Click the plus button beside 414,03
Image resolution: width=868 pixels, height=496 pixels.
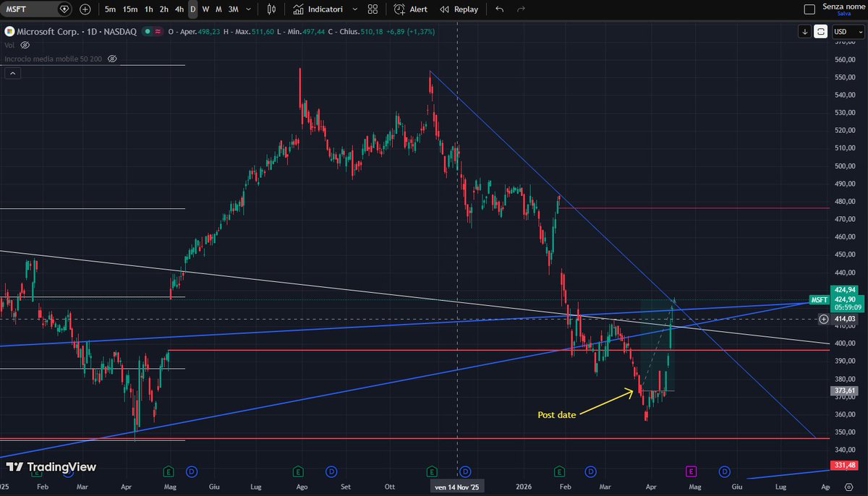point(823,319)
